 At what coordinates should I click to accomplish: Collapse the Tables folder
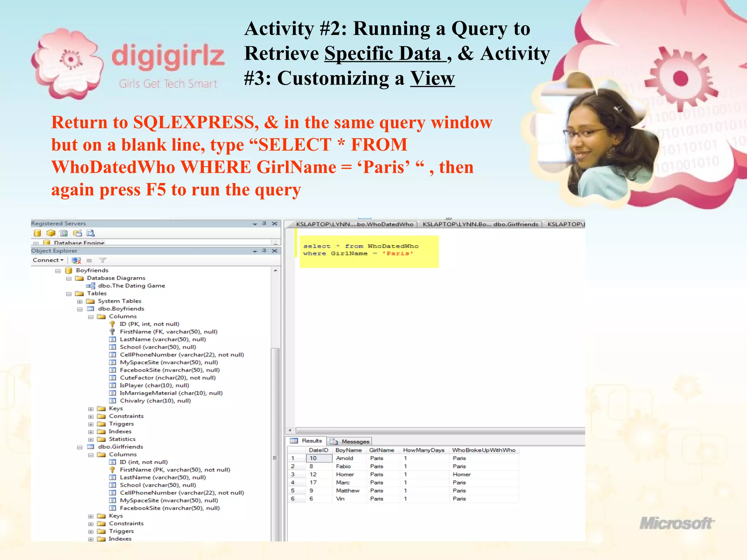69,294
